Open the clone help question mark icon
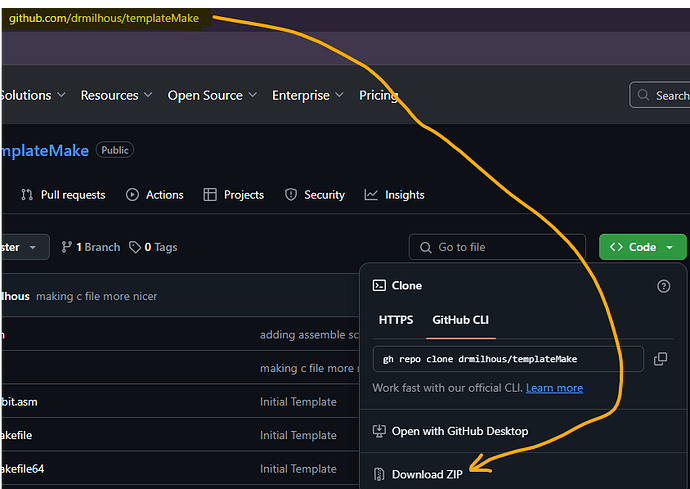Viewport: 690px width, 489px height. click(x=664, y=286)
